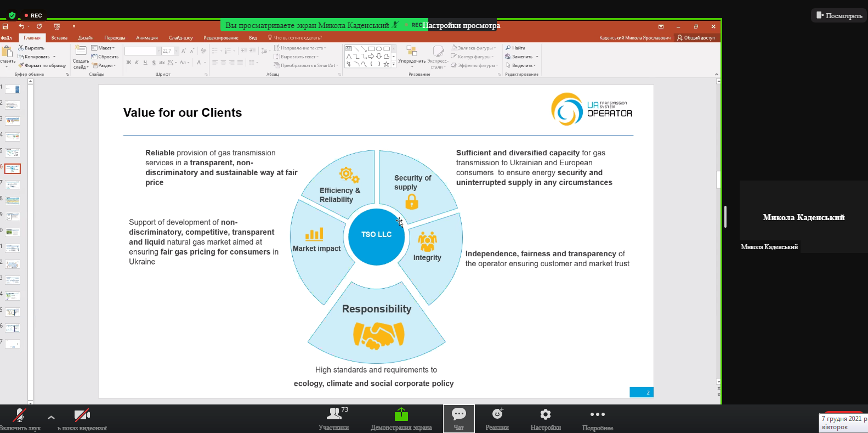Open the Подробнее three-dots menu
Screen dimensions: 868x433
pos(597,418)
